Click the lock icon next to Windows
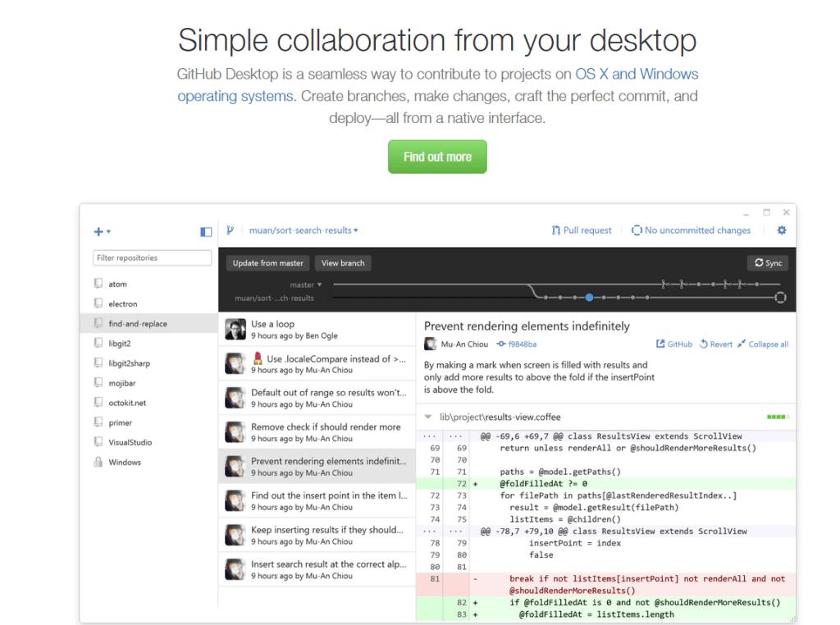 click(x=98, y=462)
